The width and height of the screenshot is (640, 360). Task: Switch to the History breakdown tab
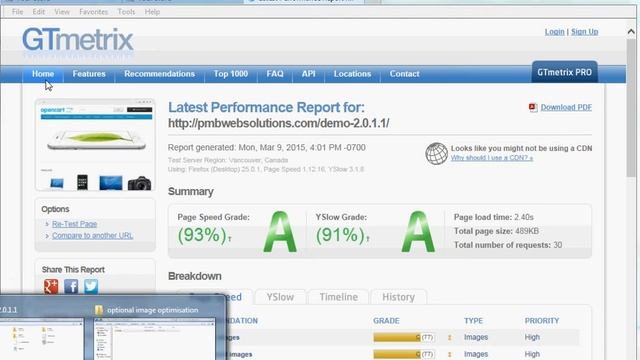click(398, 297)
